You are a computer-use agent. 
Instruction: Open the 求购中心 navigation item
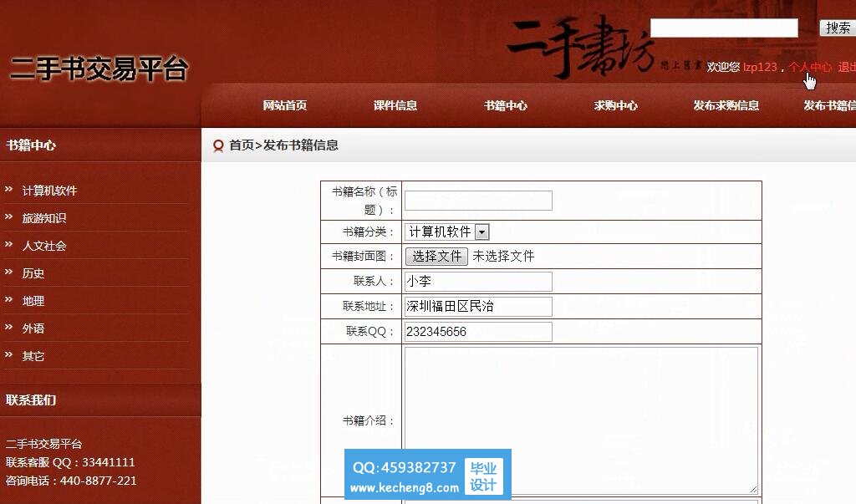click(616, 105)
